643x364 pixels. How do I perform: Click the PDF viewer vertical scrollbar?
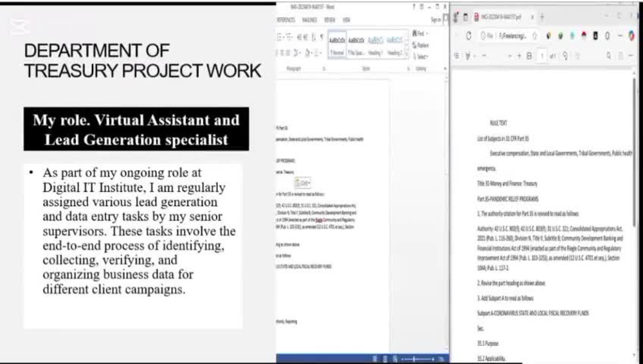(x=635, y=152)
